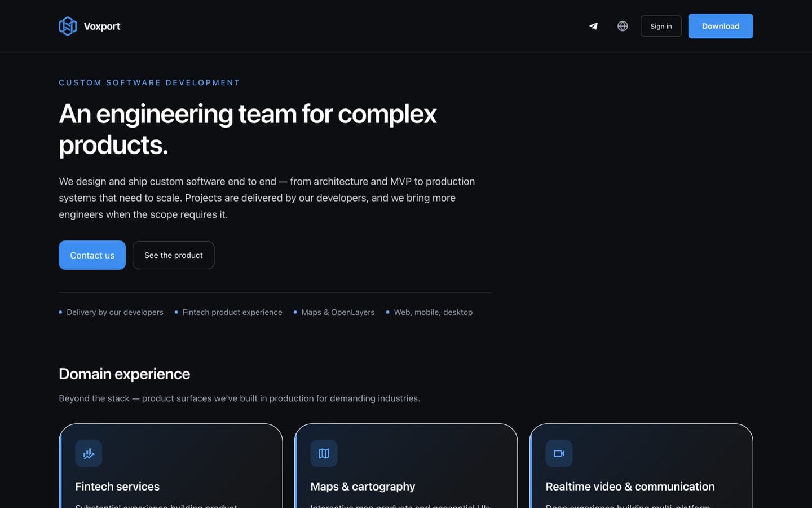Click the See the product button
The height and width of the screenshot is (508, 812).
(x=173, y=255)
